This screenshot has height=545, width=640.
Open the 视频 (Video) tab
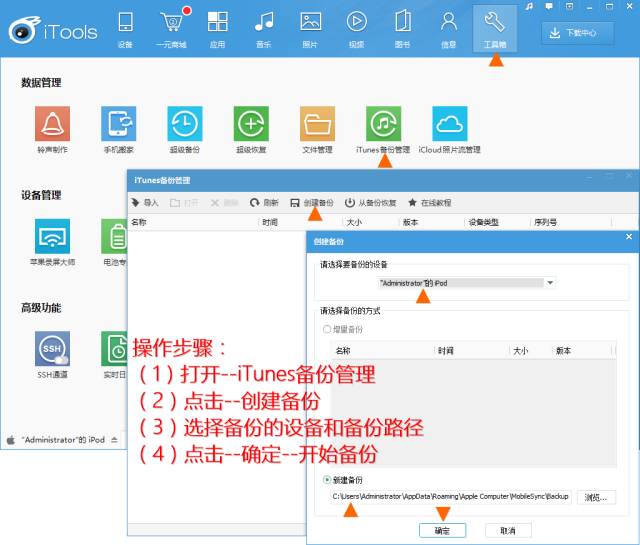[x=356, y=30]
